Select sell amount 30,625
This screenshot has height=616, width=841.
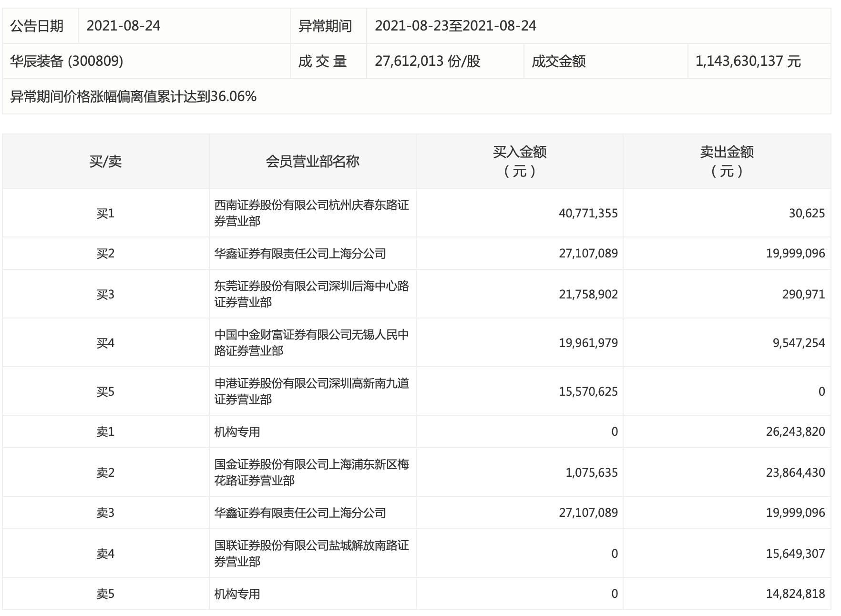807,213
